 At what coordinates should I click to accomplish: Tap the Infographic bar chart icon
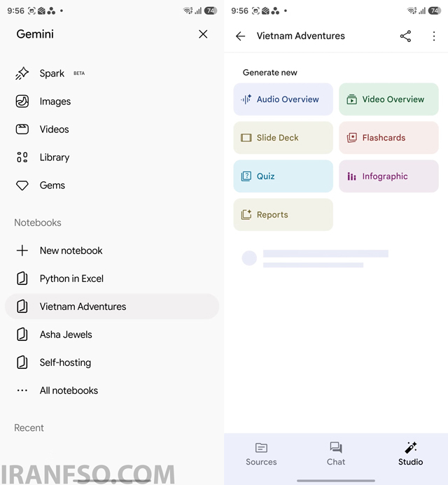click(352, 176)
